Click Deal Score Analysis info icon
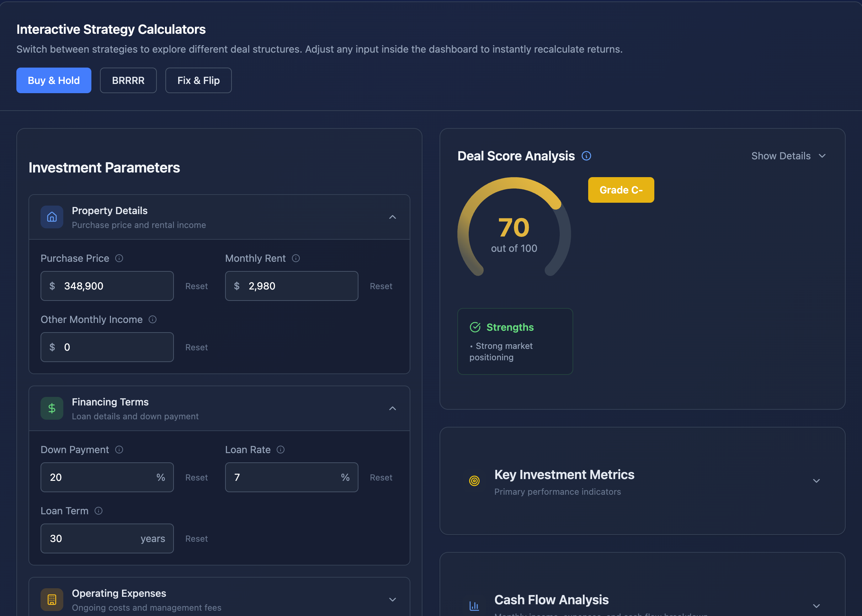Viewport: 862px width, 616px height. 586,156
